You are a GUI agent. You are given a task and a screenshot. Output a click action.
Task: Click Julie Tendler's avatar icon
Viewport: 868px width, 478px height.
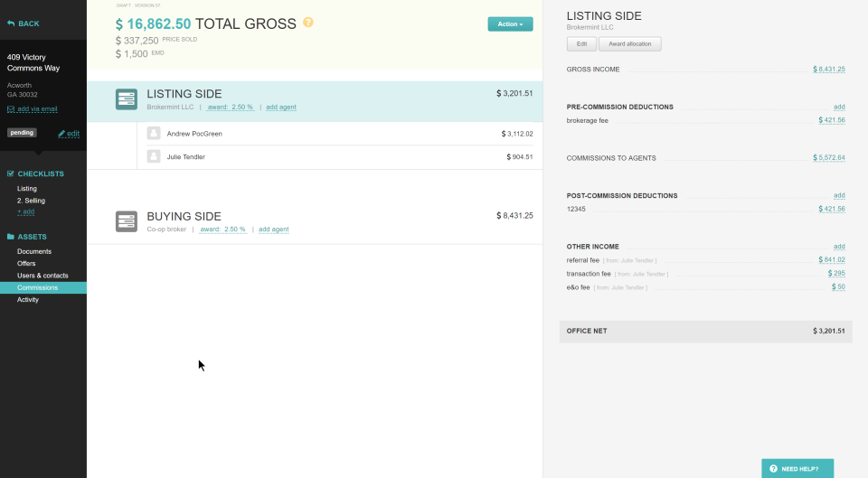(154, 157)
